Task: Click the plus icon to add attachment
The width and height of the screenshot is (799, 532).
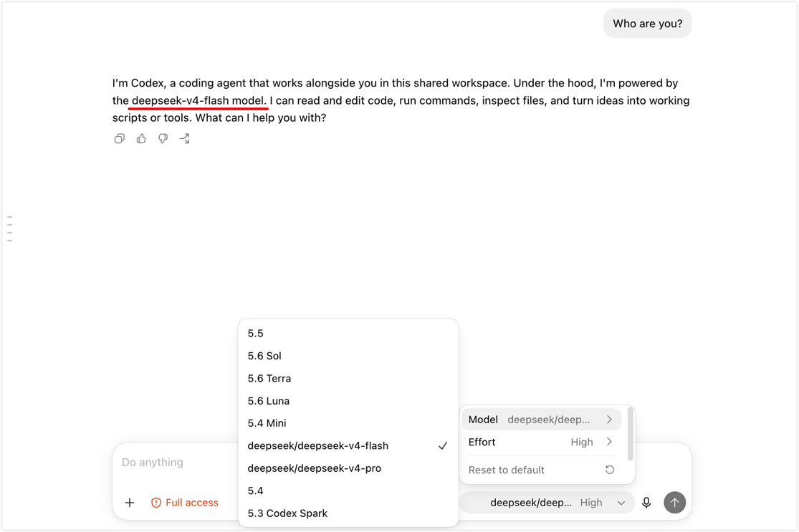Action: tap(130, 503)
